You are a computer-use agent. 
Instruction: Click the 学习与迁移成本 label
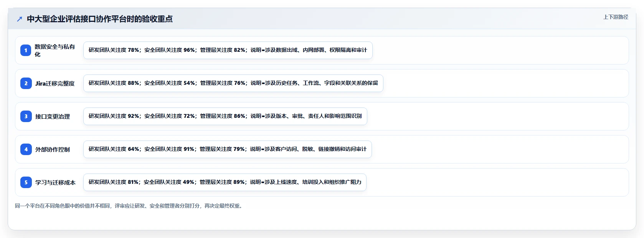(x=55, y=182)
